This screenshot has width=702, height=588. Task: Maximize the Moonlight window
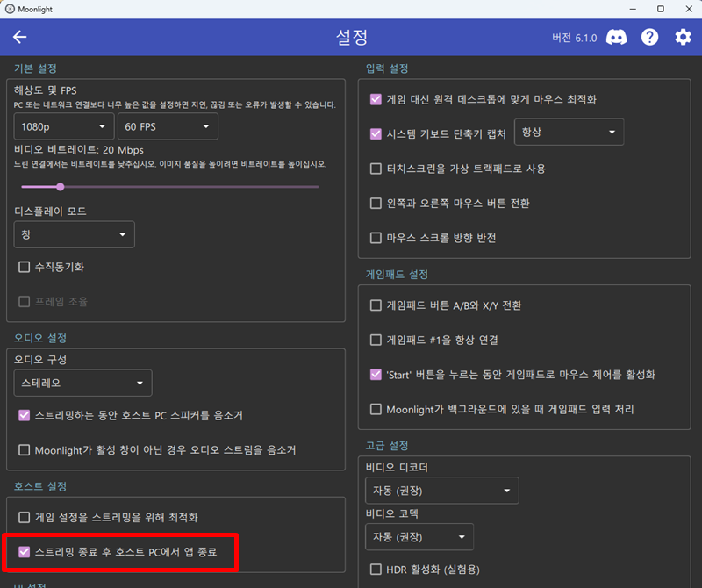[x=661, y=9]
